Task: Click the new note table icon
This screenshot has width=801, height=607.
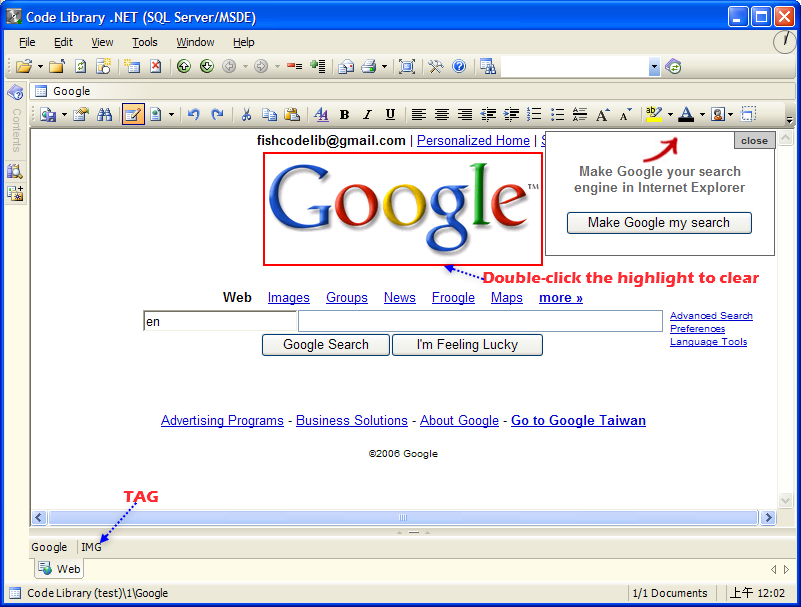Action: pos(132,66)
